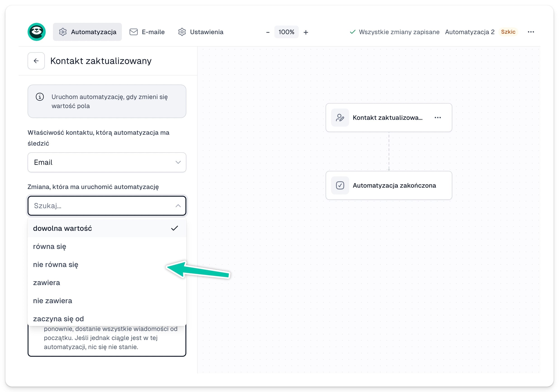The image size is (559, 392).
Task: Click the checkmark icon on finished node
Action: [340, 185]
